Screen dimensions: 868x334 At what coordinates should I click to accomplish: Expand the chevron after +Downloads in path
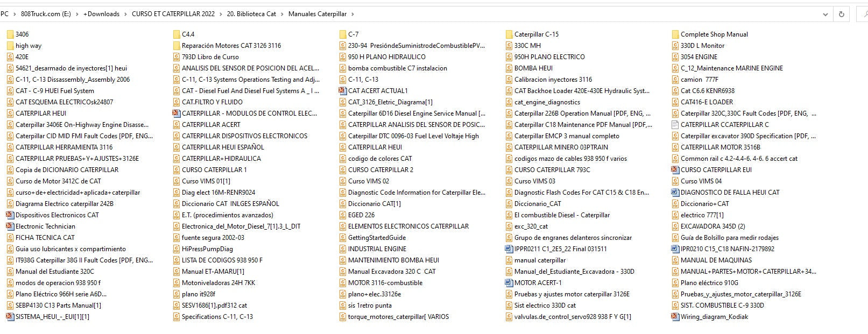[x=125, y=14]
